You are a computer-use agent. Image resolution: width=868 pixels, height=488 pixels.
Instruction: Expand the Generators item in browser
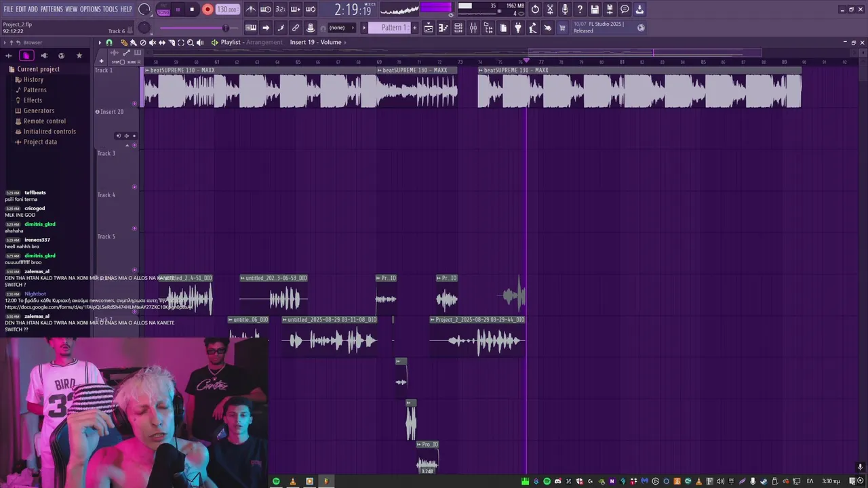click(35, 110)
